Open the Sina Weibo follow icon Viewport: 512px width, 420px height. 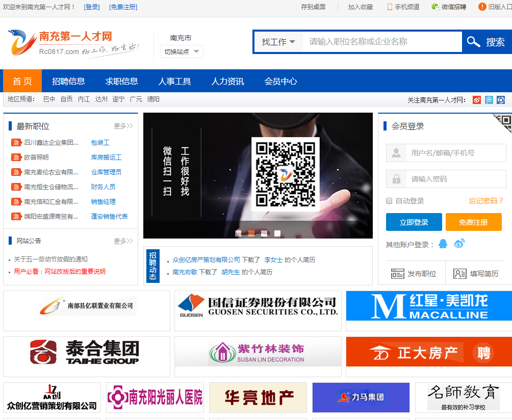coord(477,100)
